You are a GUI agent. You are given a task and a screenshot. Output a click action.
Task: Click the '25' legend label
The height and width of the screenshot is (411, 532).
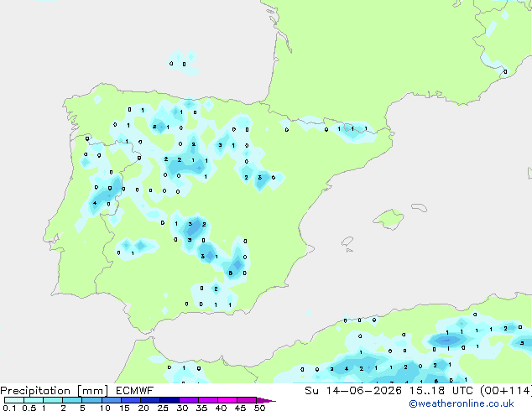click(x=163, y=408)
